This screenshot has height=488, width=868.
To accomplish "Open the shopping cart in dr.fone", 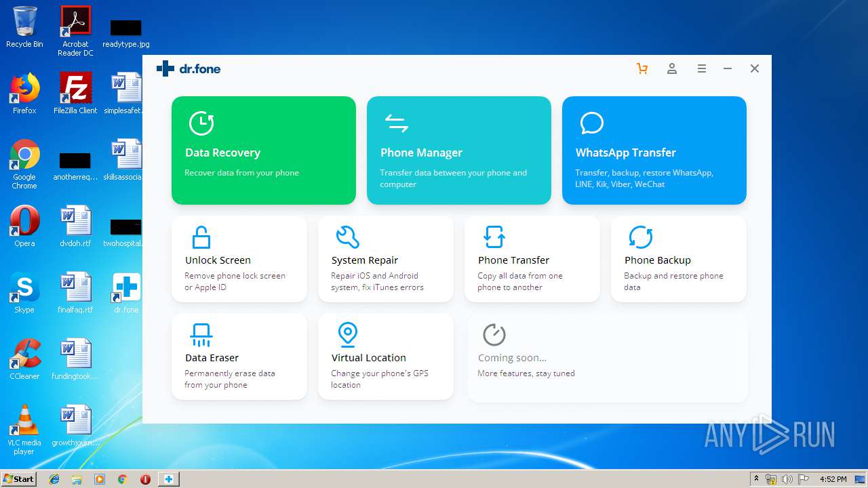I will coord(642,68).
